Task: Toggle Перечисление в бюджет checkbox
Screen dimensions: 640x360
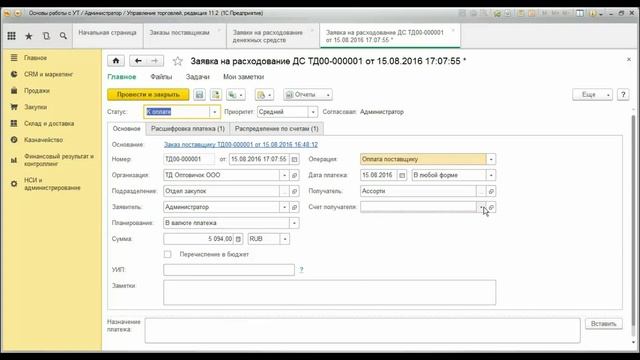Action: pyautogui.click(x=167, y=254)
